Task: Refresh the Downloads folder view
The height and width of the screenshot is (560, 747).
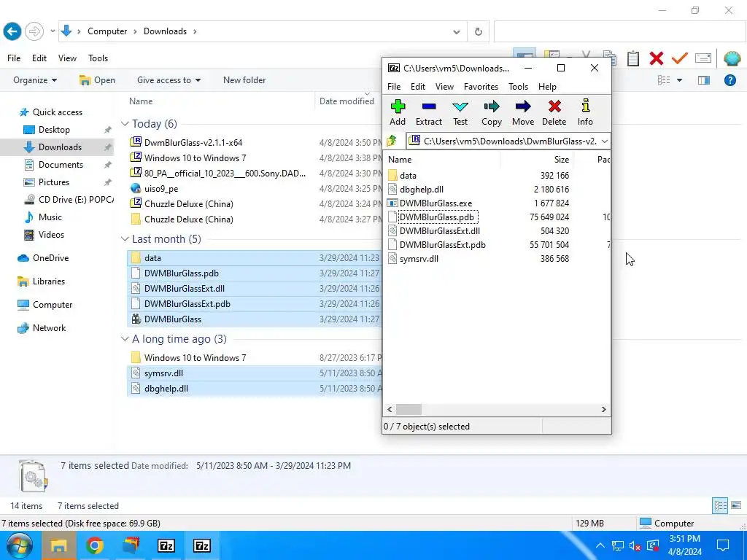Action: (x=479, y=31)
